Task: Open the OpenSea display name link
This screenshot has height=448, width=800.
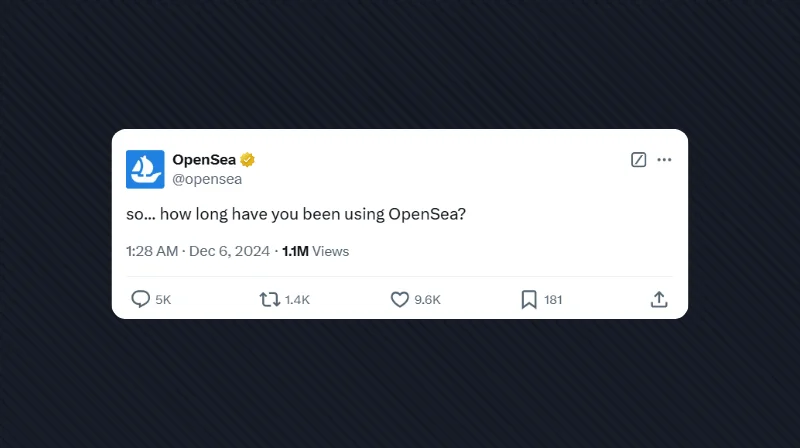Action: pyautogui.click(x=204, y=160)
